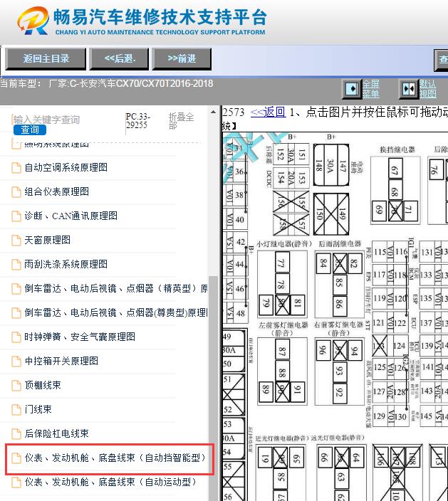Click document icon beside 自动挡智能型 harness
The height and width of the screenshot is (501, 448).
(16, 458)
